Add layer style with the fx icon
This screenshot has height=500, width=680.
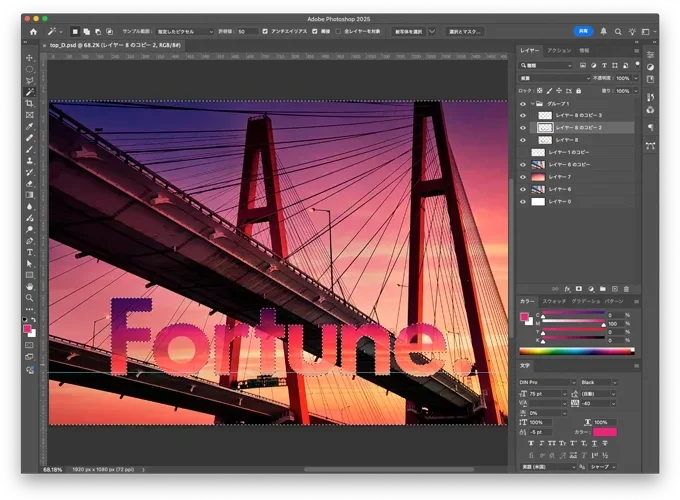567,288
